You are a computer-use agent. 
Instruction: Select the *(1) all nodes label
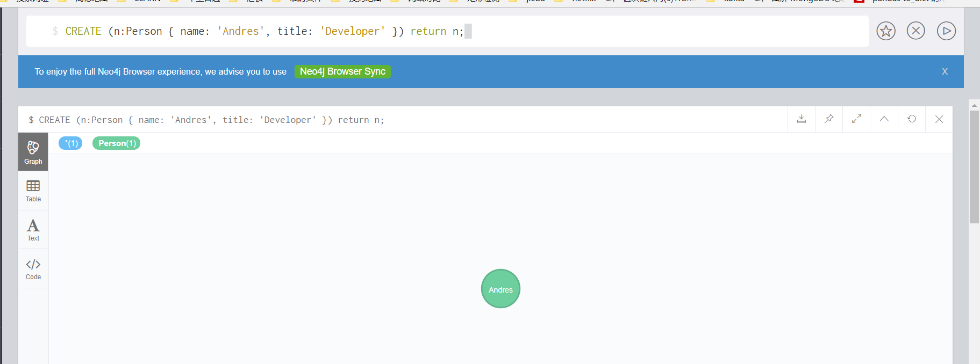(x=70, y=143)
